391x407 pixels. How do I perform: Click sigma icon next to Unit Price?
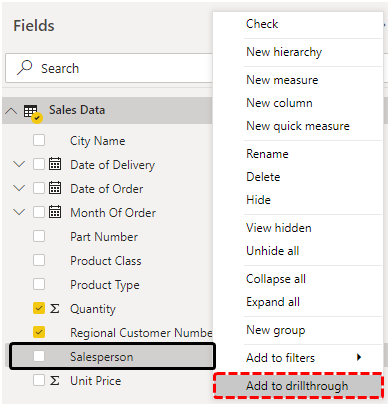point(55,380)
